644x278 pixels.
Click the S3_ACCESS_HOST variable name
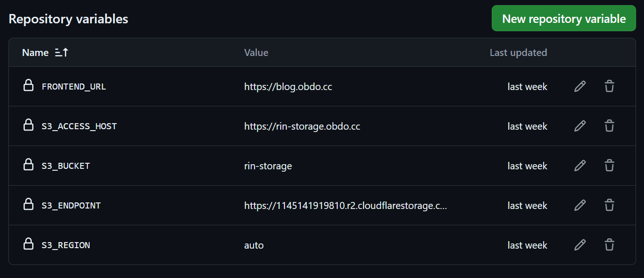coord(79,126)
